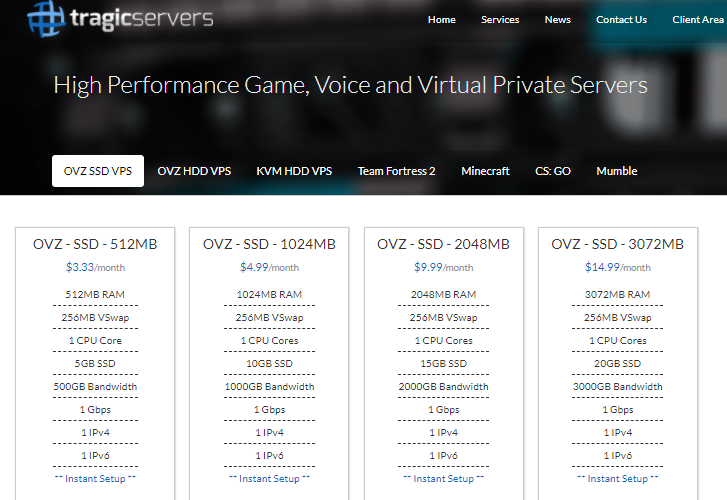Click the $9.99/month price
The image size is (727, 500).
point(443,268)
